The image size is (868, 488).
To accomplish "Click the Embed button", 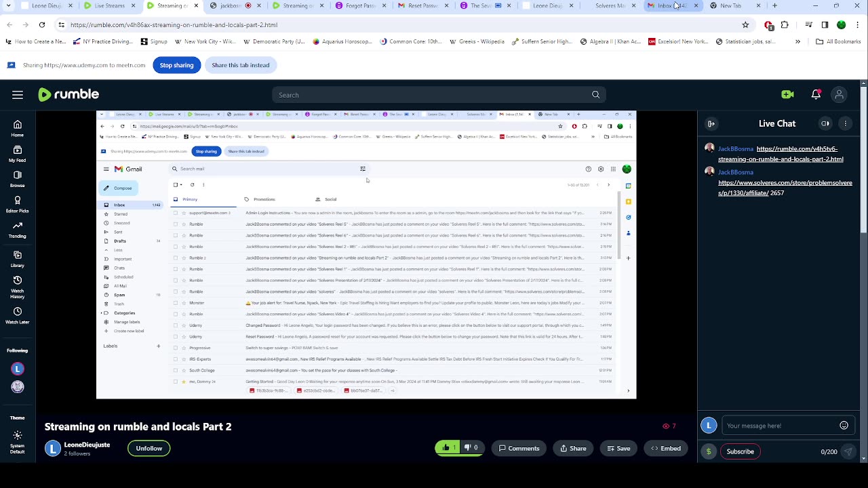I will pyautogui.click(x=666, y=448).
